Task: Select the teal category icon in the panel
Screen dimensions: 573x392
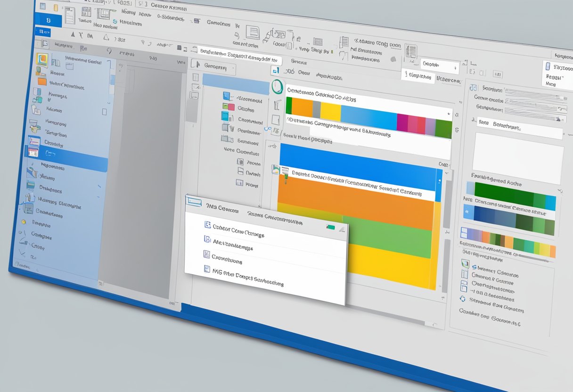Action: pos(225,118)
